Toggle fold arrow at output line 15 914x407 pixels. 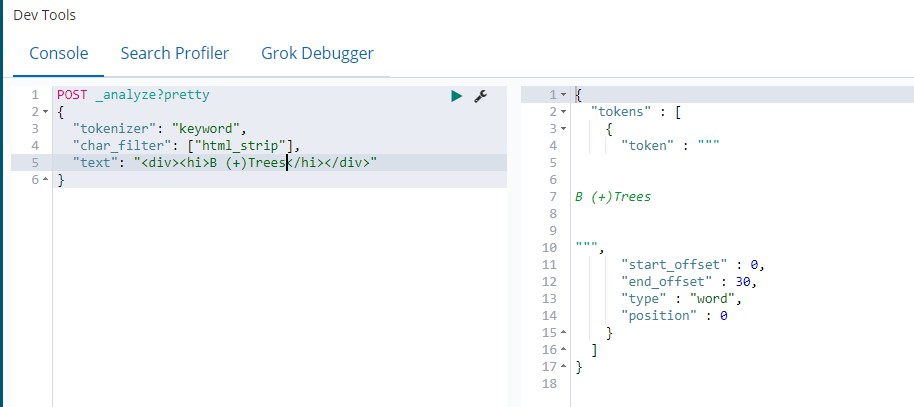click(563, 333)
